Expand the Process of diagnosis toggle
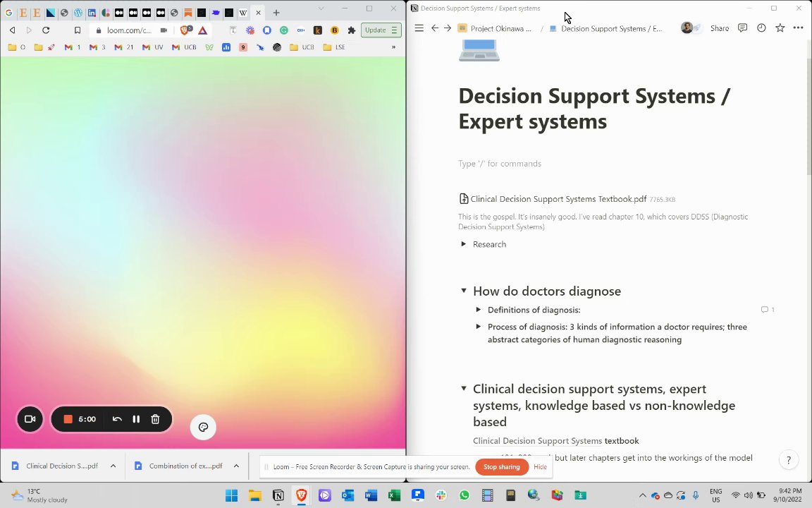Viewport: 812px width, 508px height. [x=479, y=327]
